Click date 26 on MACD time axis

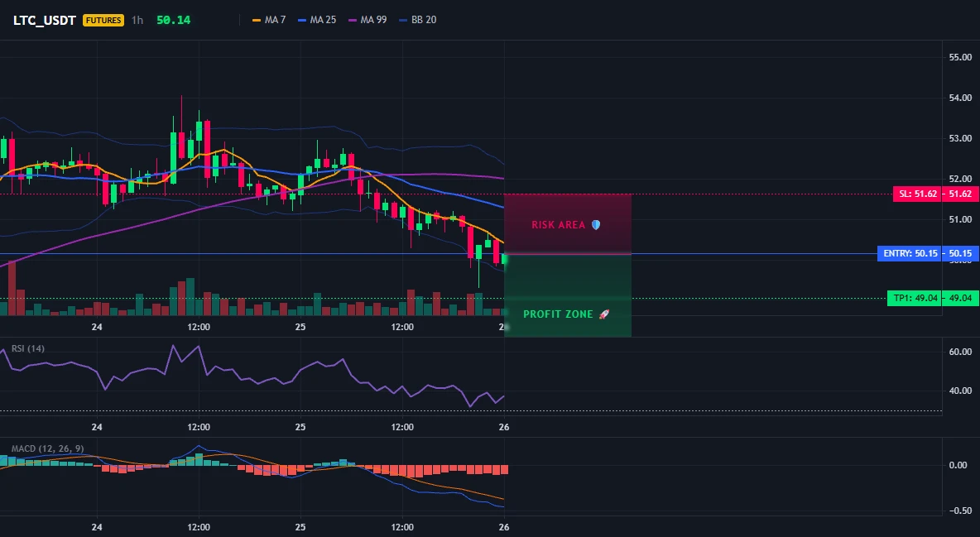pyautogui.click(x=504, y=527)
